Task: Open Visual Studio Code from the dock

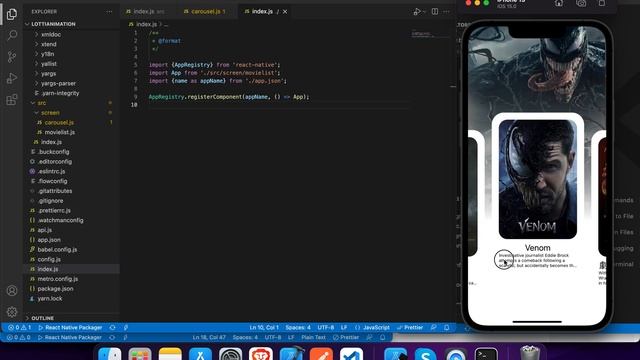Action: coord(351,354)
